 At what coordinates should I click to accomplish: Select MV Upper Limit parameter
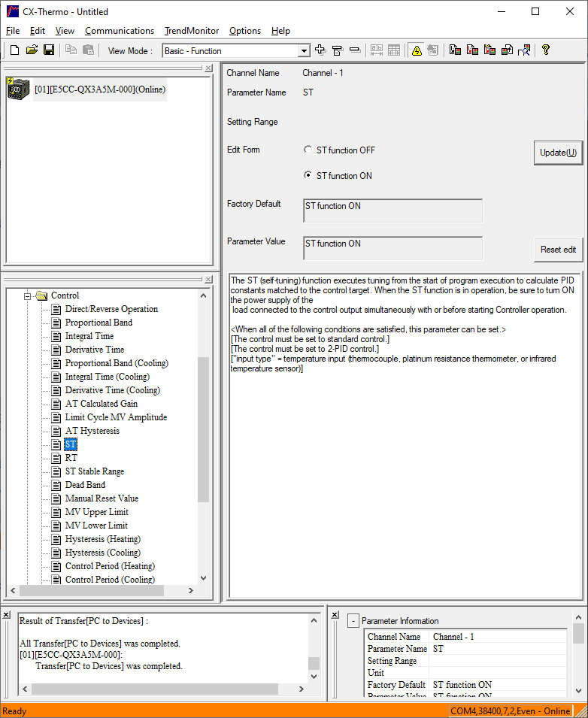pos(97,512)
